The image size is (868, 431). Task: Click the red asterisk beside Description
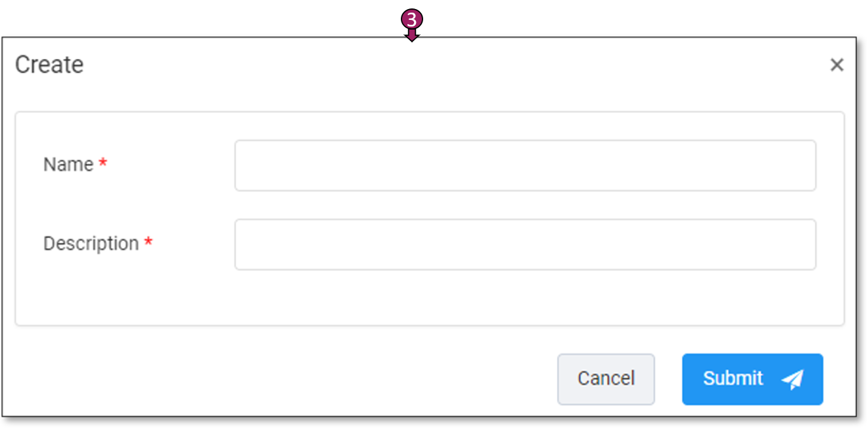(148, 242)
